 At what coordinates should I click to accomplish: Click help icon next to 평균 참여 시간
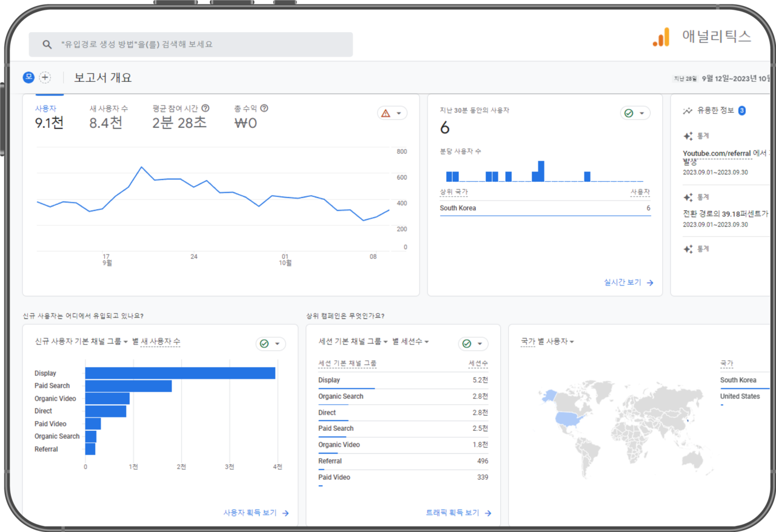coord(206,108)
